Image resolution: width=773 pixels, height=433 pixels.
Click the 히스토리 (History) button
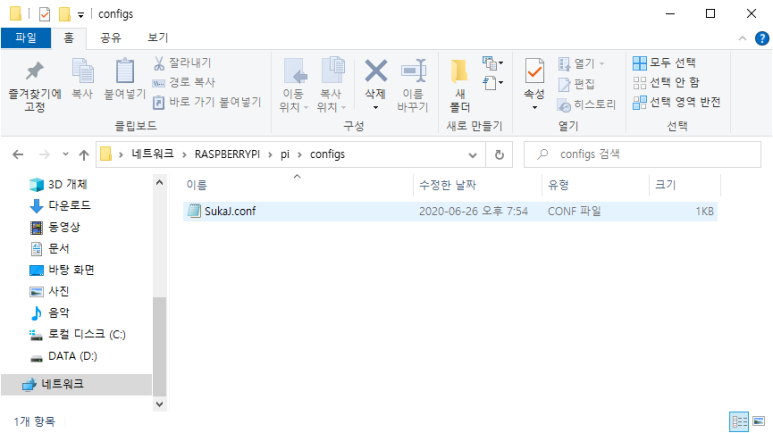point(587,104)
